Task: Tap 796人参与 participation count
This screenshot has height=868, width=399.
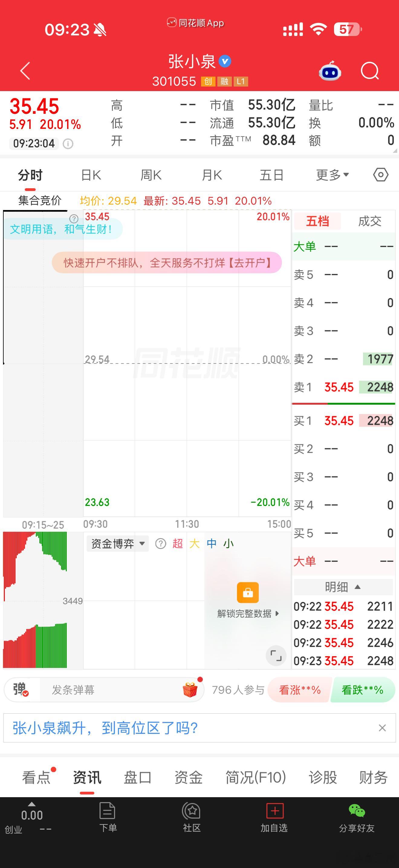Action: coord(238,690)
